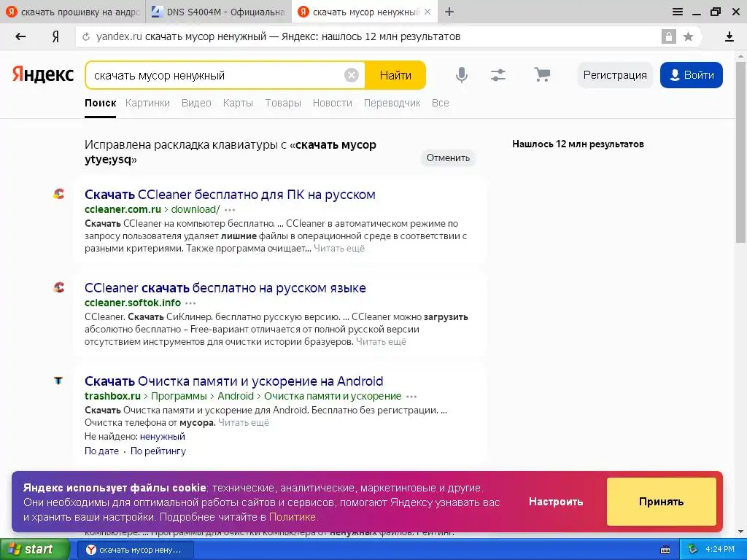Clear the search field with X icon

click(351, 75)
